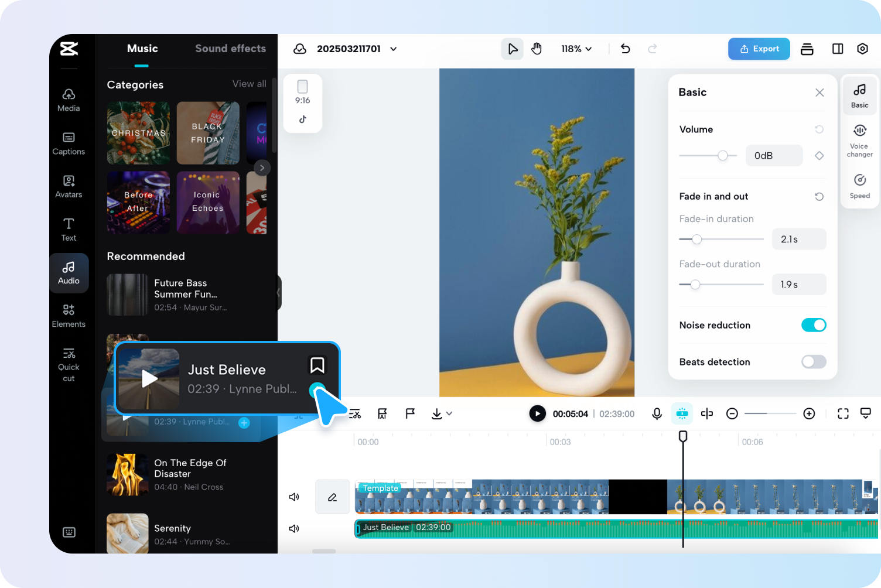Viewport: 881px width, 588px height.
Task: Select the Audio sidebar tab
Action: (69, 273)
